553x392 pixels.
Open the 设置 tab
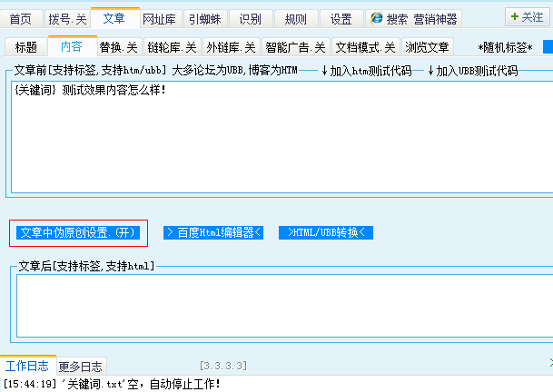pyautogui.click(x=341, y=18)
